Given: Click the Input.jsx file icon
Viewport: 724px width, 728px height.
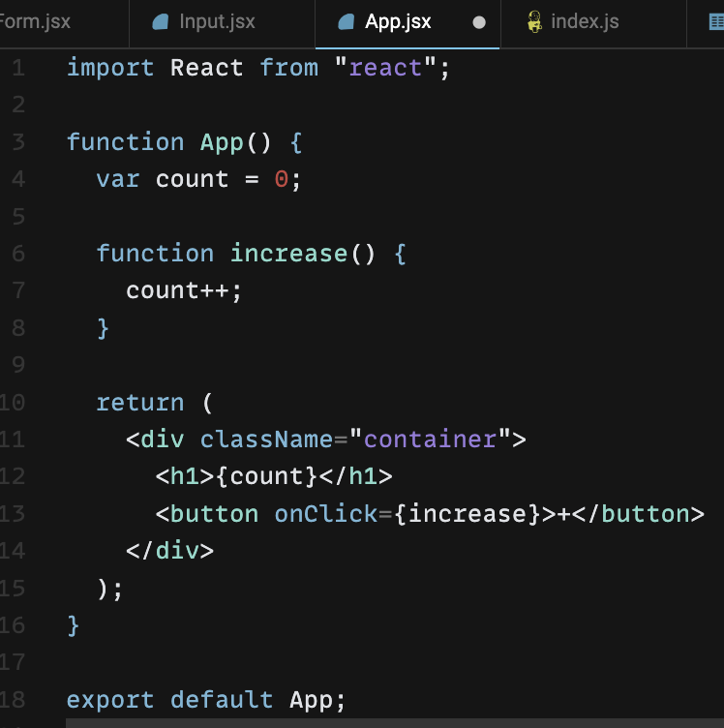Looking at the screenshot, I should pos(161,22).
